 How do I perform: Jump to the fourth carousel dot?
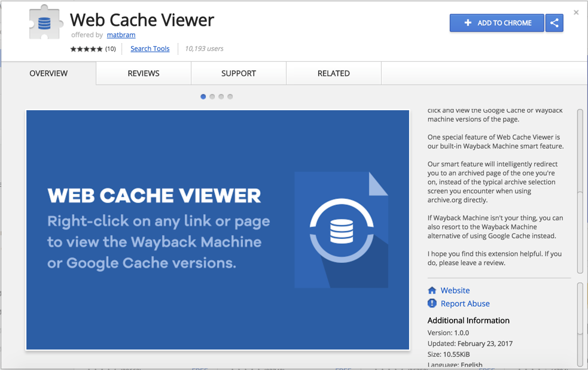[x=230, y=96]
